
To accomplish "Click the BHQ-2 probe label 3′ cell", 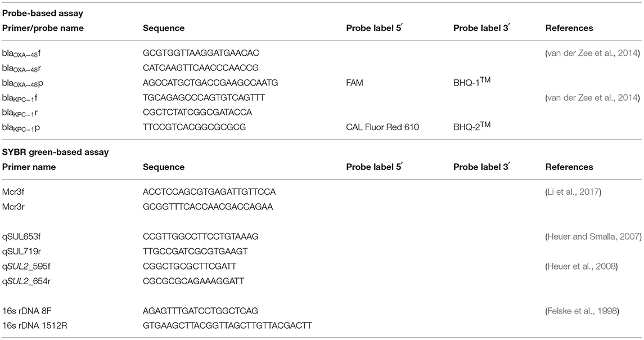I will click(472, 126).
